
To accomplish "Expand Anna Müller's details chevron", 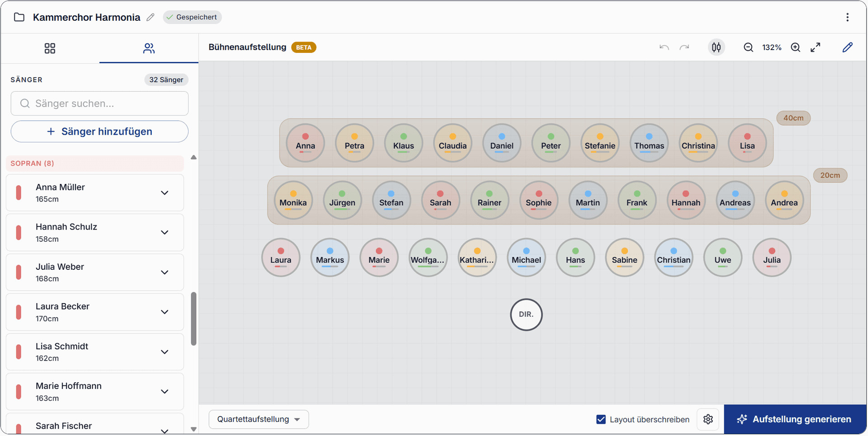I will click(165, 193).
